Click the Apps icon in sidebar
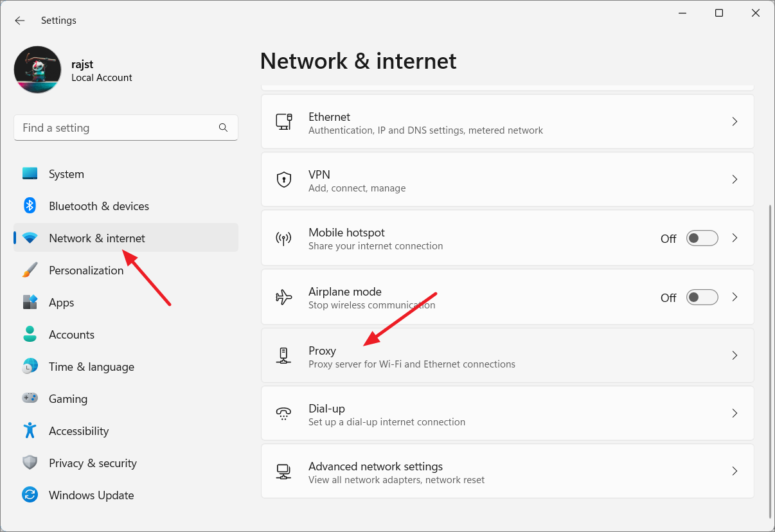 coord(30,303)
